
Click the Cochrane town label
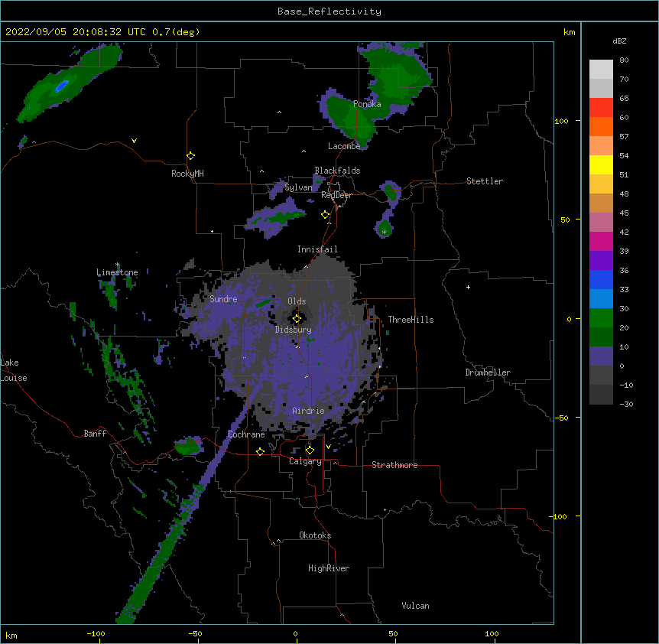coord(246,434)
